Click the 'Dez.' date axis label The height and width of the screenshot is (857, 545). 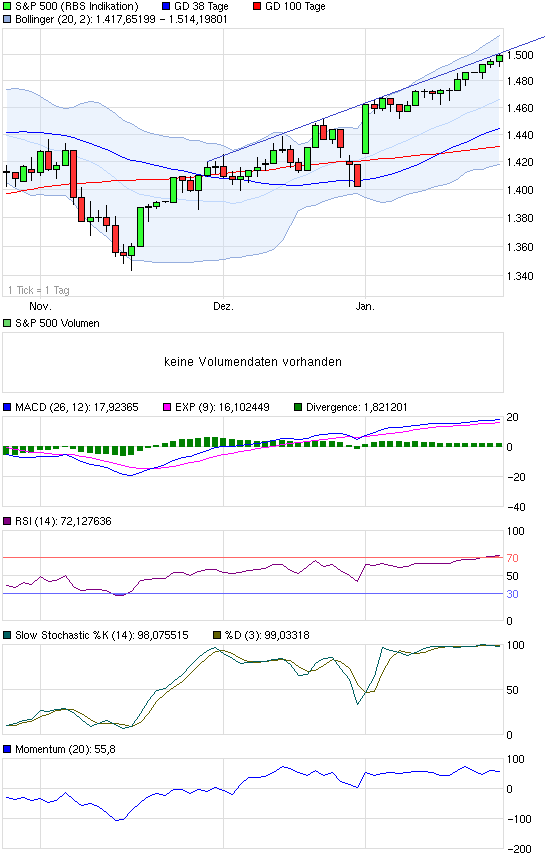point(223,306)
